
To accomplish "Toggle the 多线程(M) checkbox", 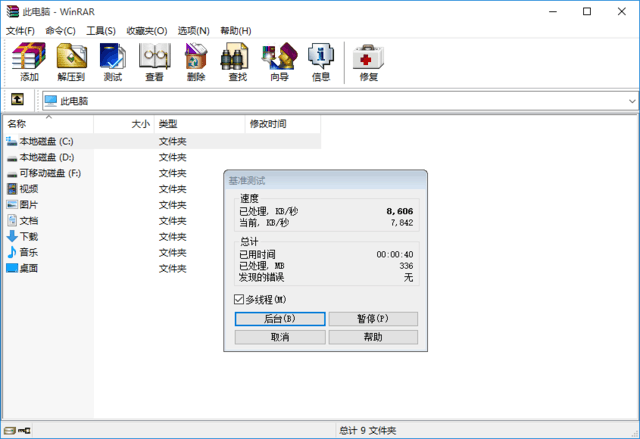I will (x=239, y=299).
